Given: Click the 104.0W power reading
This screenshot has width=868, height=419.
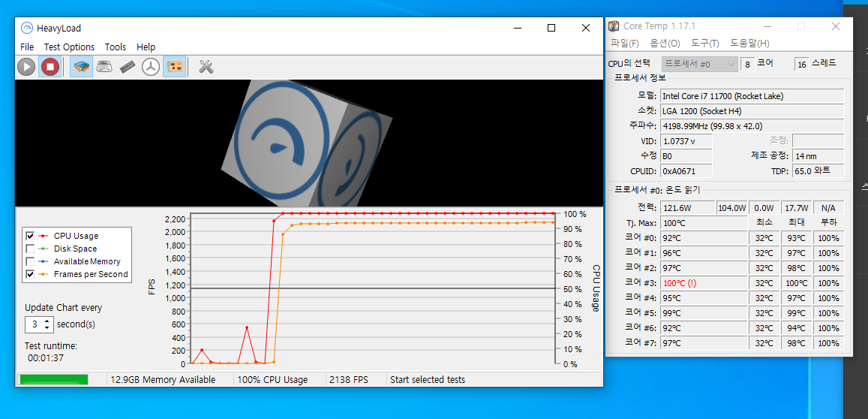Looking at the screenshot, I should 731,208.
